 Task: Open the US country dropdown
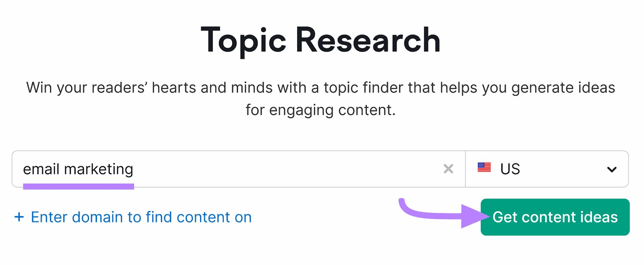(x=547, y=169)
